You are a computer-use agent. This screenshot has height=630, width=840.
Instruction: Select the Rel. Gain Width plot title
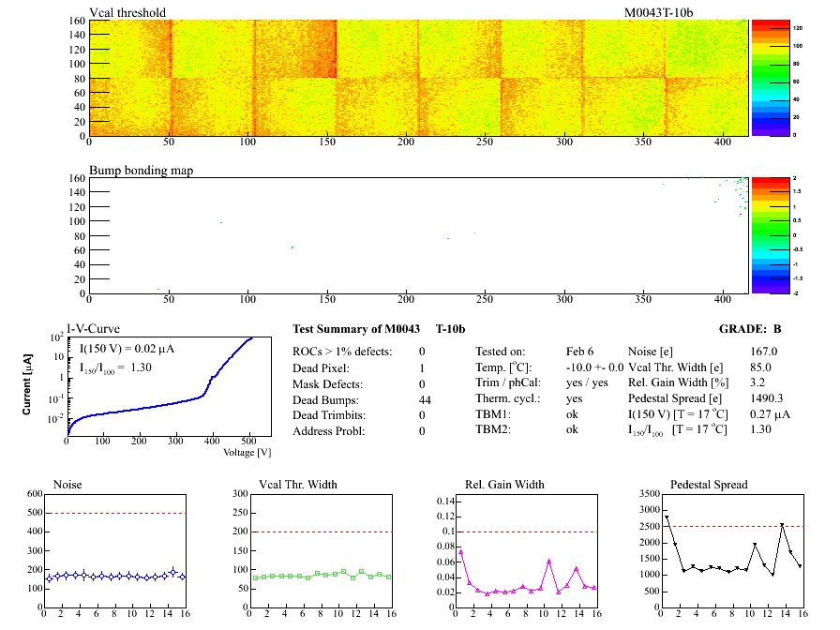click(504, 485)
